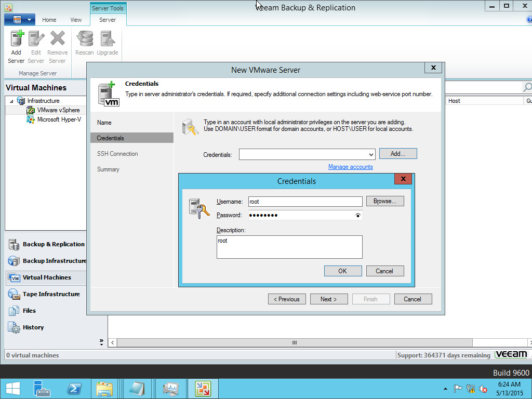Viewport: 532px width, 399px height.
Task: Open Backup Infrastructure navigation pane
Action: coord(46,261)
